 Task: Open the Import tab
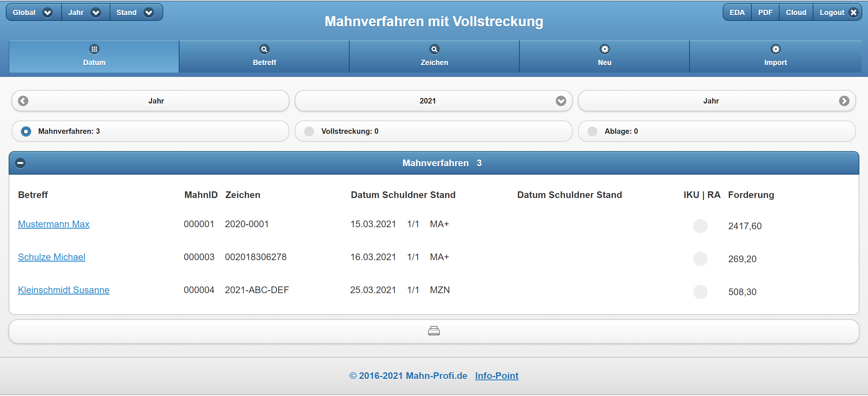coord(775,57)
